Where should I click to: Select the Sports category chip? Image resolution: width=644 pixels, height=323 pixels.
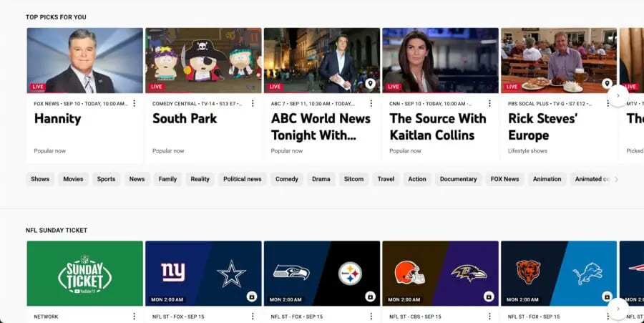pos(106,179)
